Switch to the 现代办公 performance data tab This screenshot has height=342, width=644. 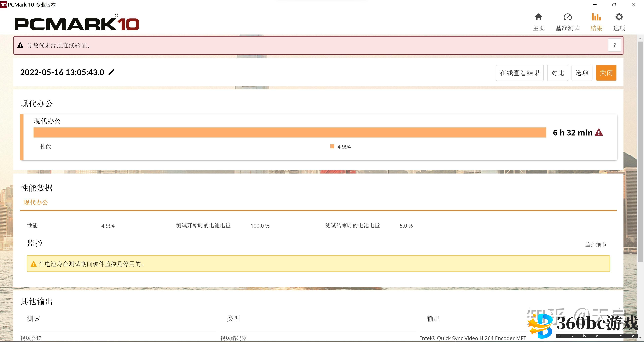point(36,202)
